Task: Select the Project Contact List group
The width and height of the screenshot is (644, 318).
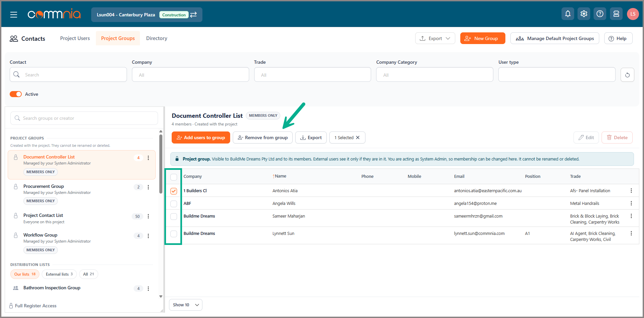Action: point(82,219)
